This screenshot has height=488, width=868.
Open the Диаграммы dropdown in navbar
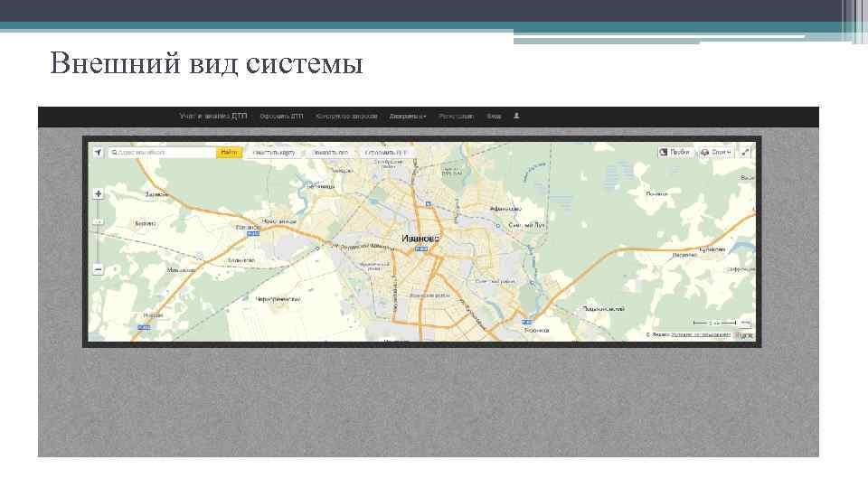click(408, 117)
